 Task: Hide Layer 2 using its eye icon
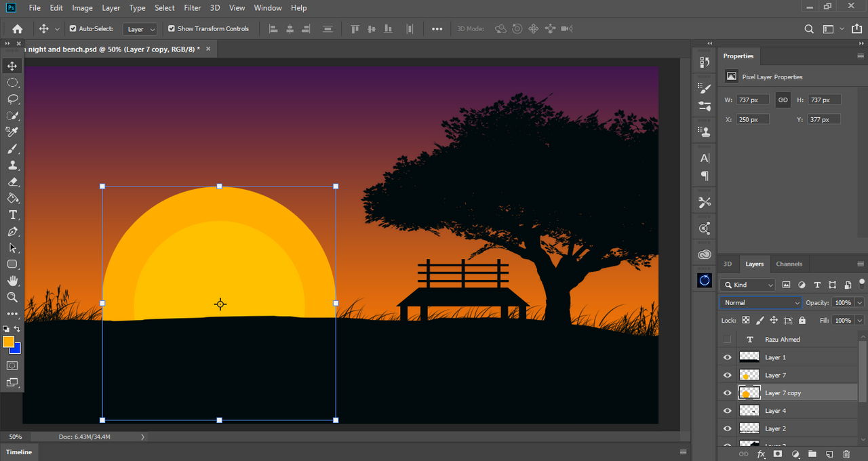click(x=728, y=428)
